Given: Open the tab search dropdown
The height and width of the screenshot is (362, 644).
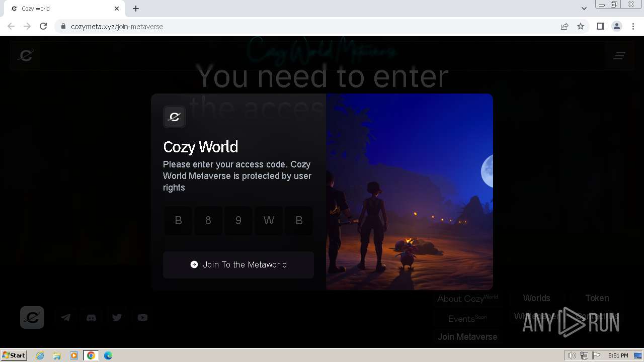Looking at the screenshot, I should pos(584,8).
